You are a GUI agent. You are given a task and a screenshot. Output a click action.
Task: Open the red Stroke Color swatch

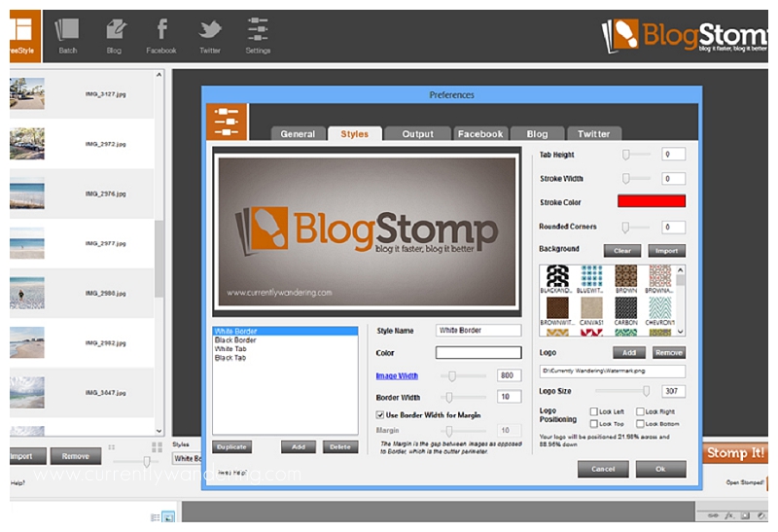[652, 201]
